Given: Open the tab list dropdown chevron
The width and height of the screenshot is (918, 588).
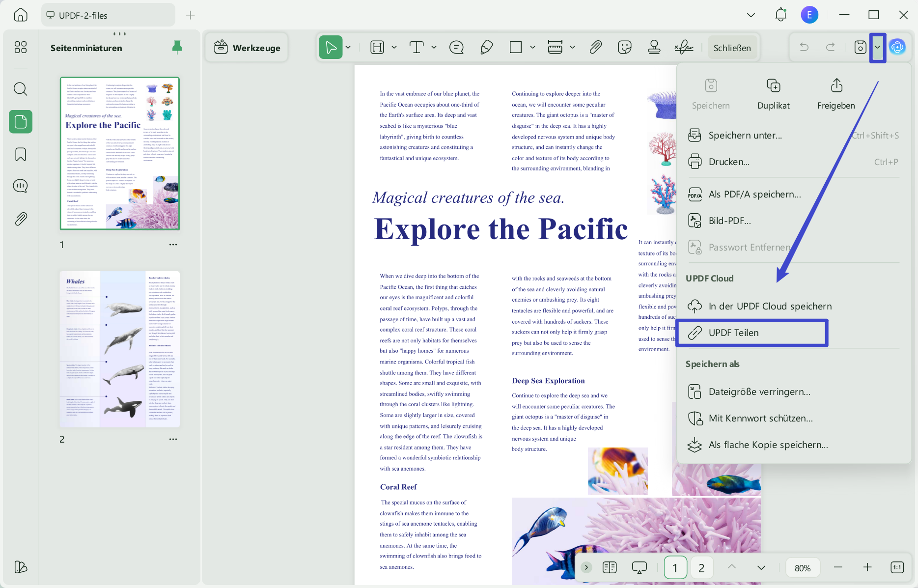Looking at the screenshot, I should tap(751, 15).
